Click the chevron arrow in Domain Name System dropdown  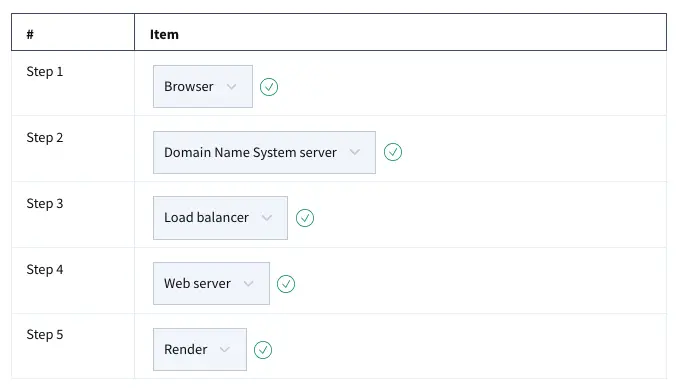[355, 152]
